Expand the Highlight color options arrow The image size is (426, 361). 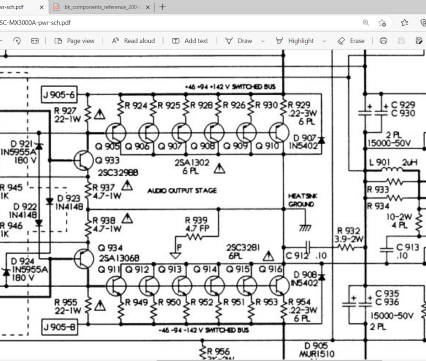(x=324, y=41)
